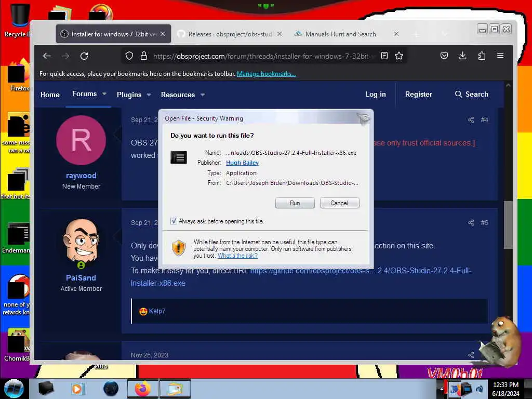The height and width of the screenshot is (399, 532).
Task: Share post #4 via share icon
Action: [471, 120]
